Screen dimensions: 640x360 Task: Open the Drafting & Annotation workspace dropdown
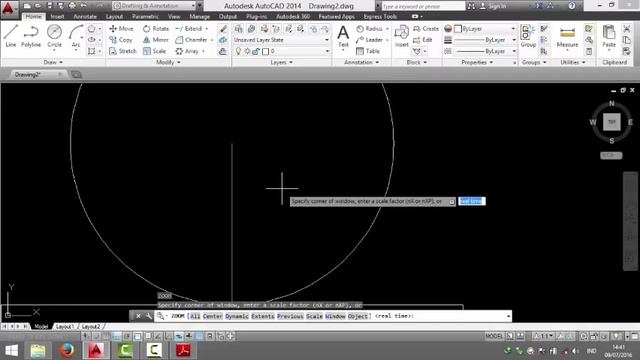pos(153,6)
